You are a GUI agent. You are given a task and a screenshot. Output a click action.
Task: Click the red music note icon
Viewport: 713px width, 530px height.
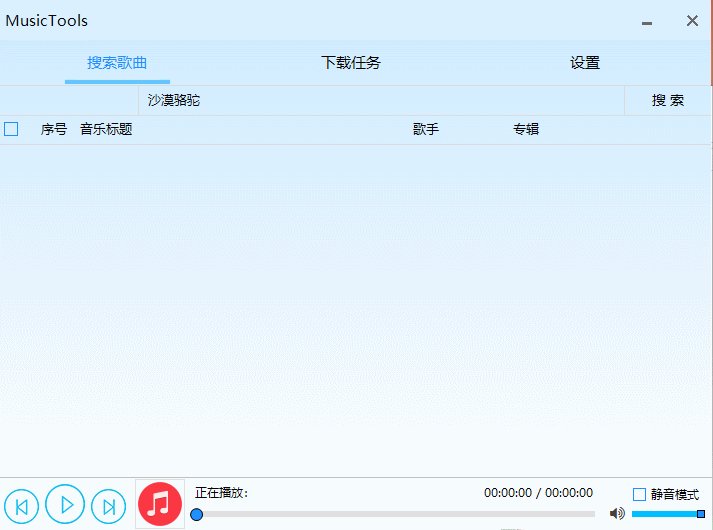(x=160, y=504)
